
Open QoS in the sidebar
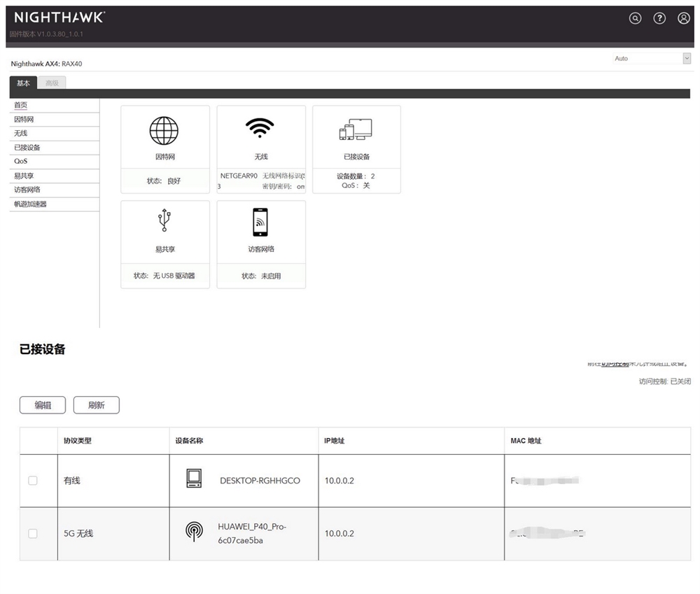tap(21, 162)
